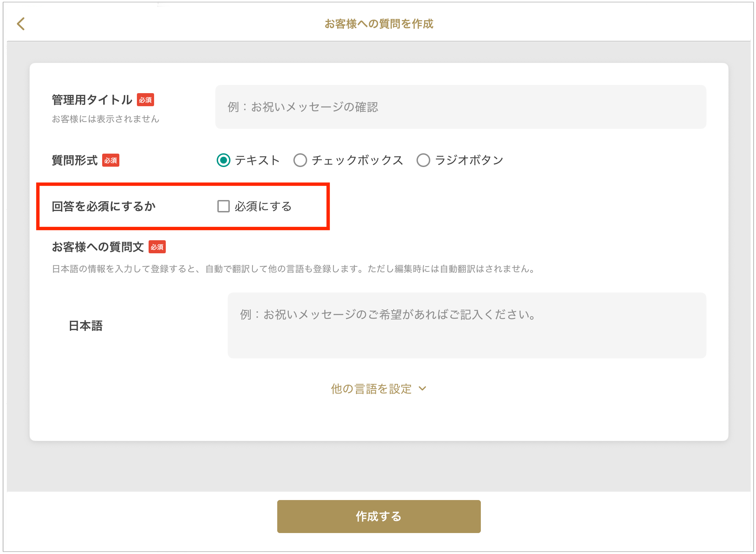Viewport: 756px width, 554px height.
Task: Click the chevron beside 他の言語を設定
Action: (423, 389)
